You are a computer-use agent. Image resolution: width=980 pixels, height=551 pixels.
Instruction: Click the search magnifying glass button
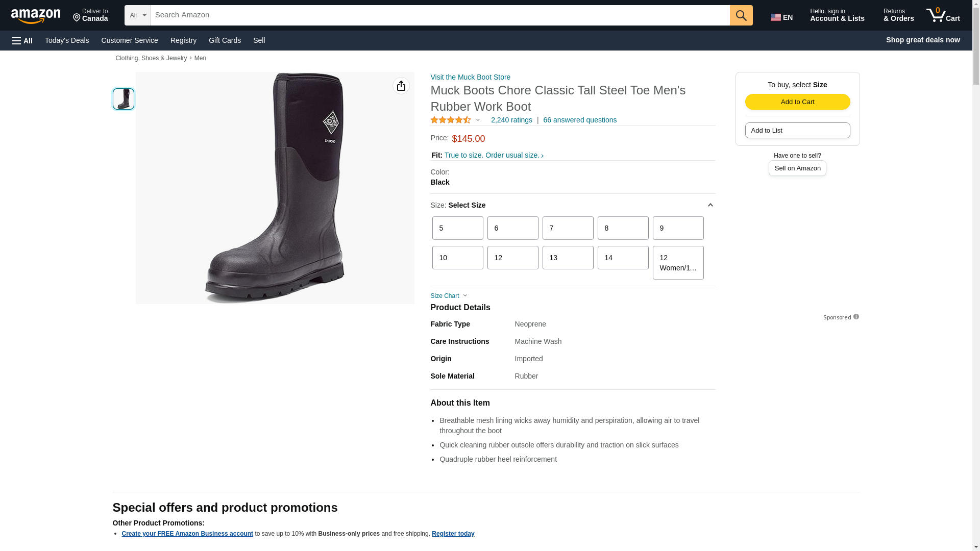coord(741,15)
